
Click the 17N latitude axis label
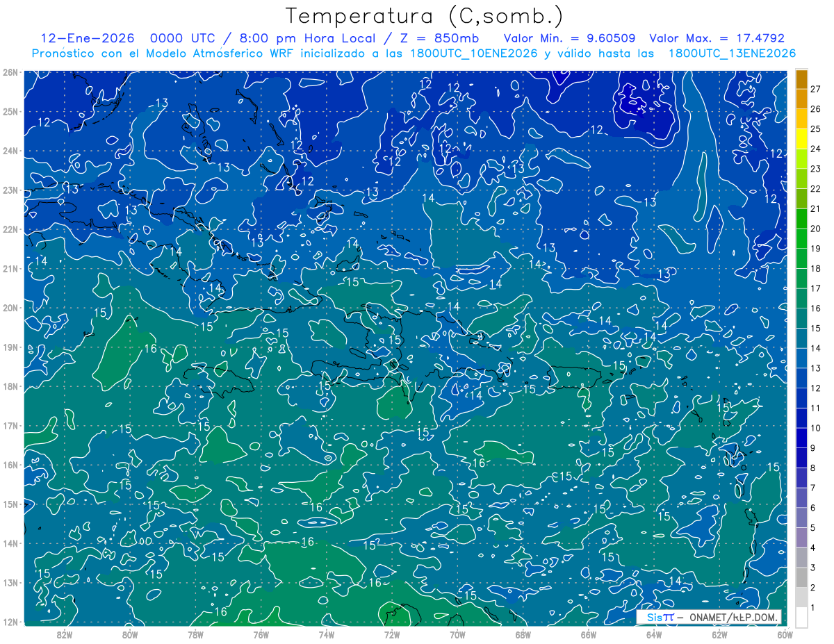point(10,426)
